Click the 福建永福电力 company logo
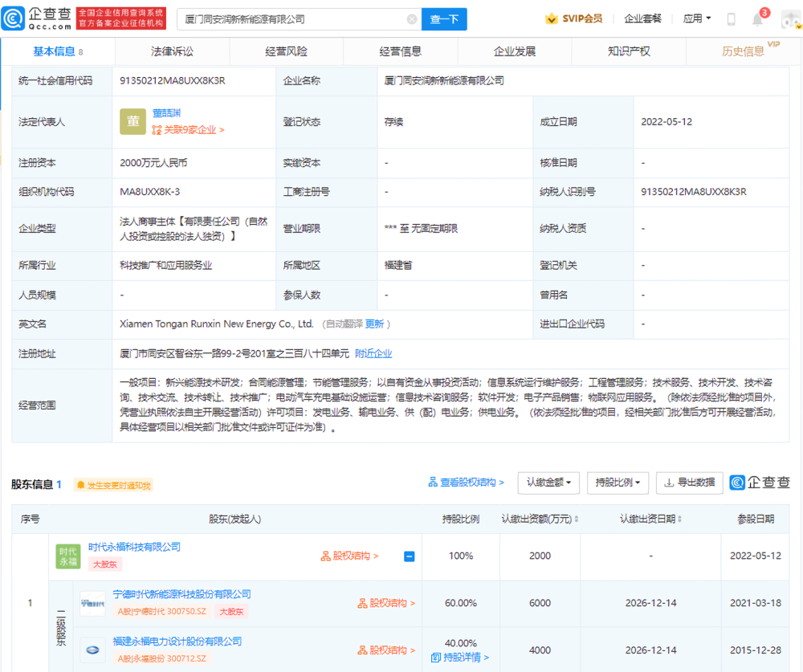Image resolution: width=803 pixels, height=672 pixels. pyautogui.click(x=92, y=650)
